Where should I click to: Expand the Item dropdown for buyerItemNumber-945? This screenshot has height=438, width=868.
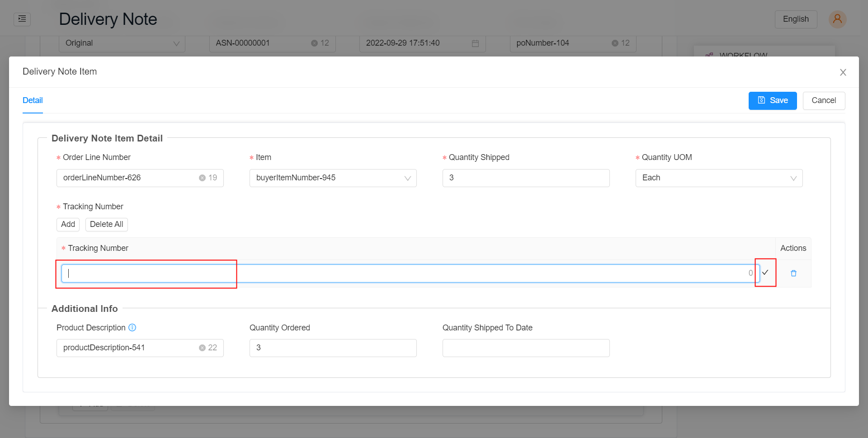[x=407, y=178]
